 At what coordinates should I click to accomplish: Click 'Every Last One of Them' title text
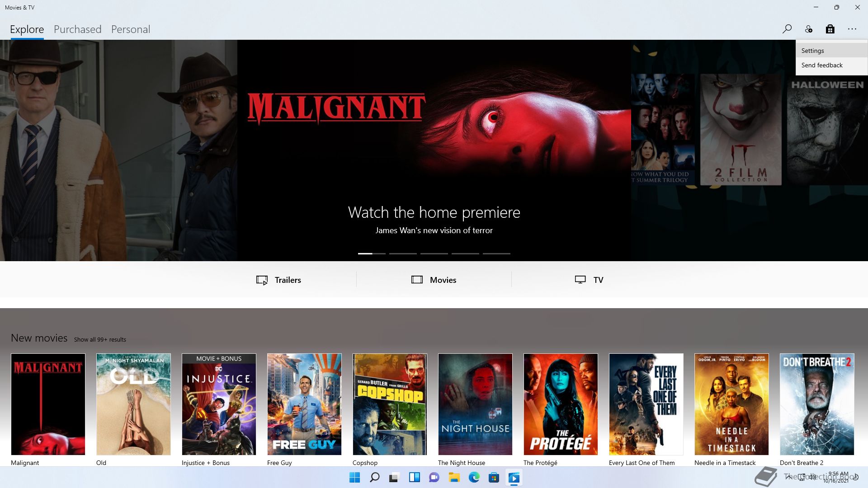[x=642, y=463]
